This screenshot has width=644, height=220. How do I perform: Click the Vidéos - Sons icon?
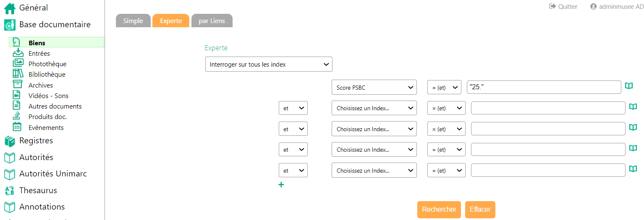pos(17,96)
